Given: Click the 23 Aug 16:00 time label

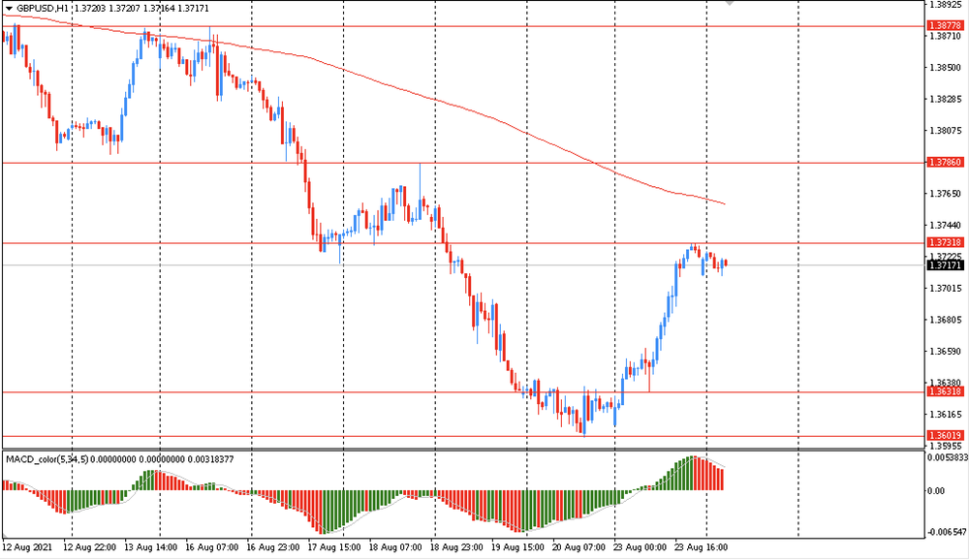Looking at the screenshot, I should pos(702,547).
